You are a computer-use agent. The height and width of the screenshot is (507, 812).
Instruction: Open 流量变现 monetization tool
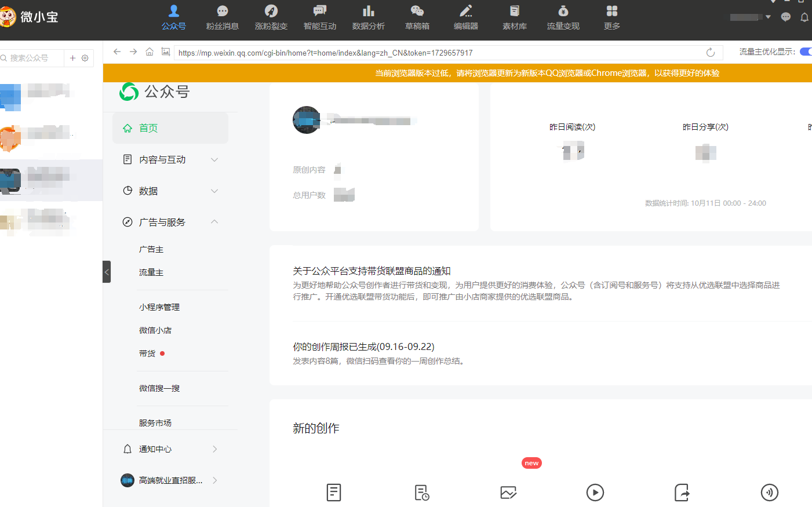[x=563, y=17]
